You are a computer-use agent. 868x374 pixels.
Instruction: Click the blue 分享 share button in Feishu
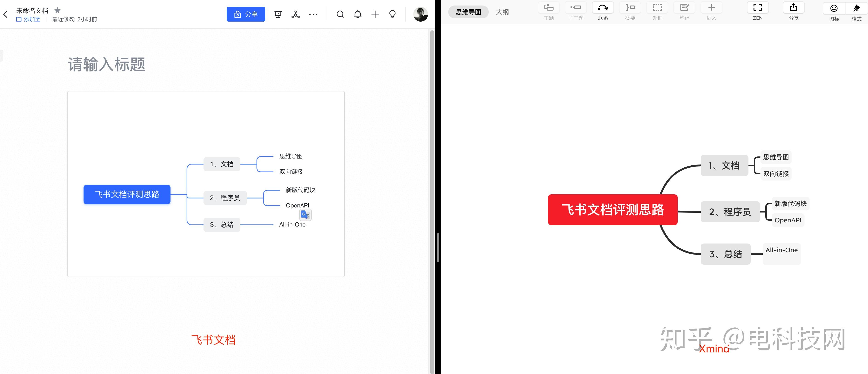(x=246, y=14)
